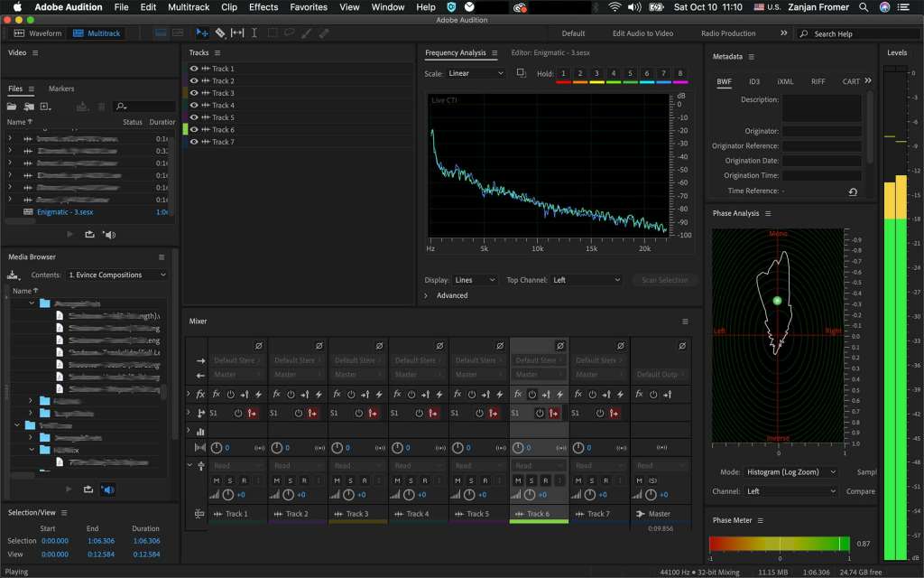
Task: Switch to the Markers tab
Action: [x=61, y=89]
